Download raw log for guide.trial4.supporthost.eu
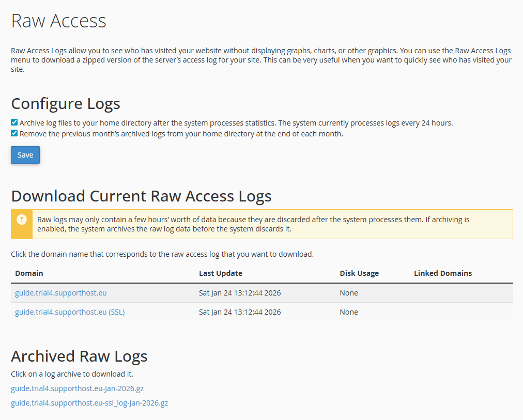The image size is (523, 420). (x=60, y=292)
